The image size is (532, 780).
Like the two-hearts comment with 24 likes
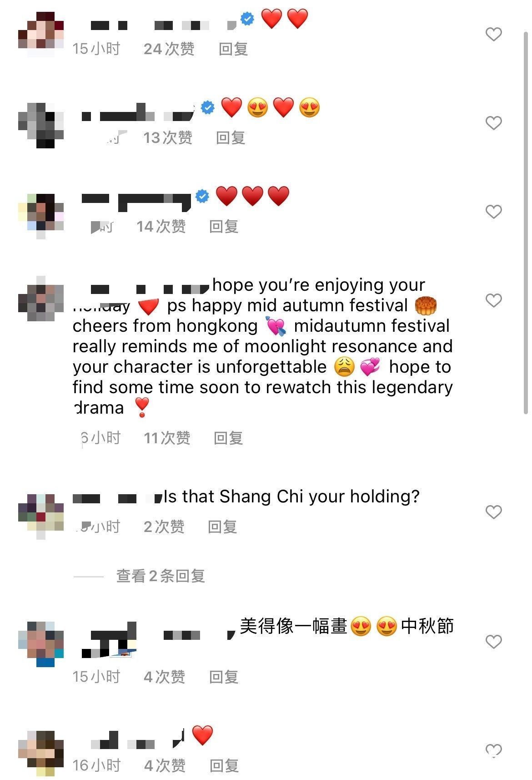pos(493,34)
